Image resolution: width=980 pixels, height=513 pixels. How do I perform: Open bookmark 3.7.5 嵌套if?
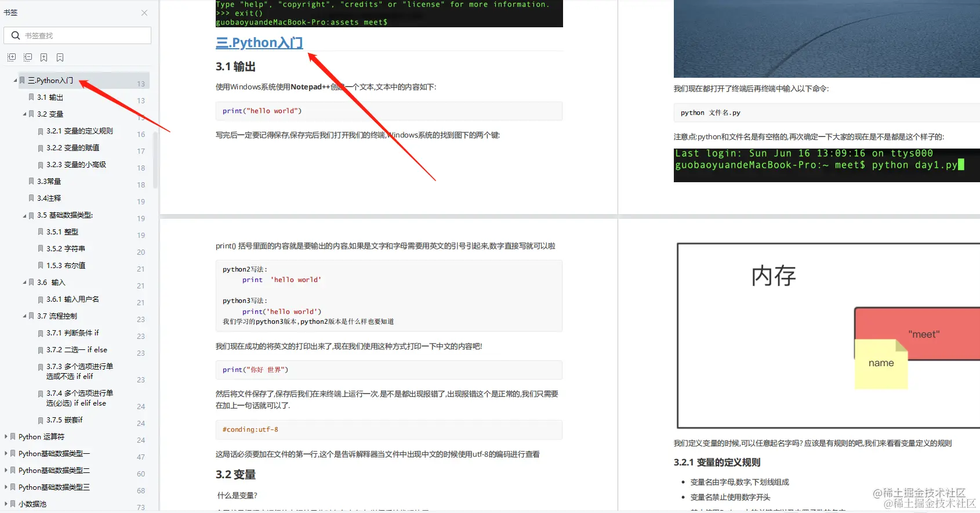pyautogui.click(x=64, y=420)
